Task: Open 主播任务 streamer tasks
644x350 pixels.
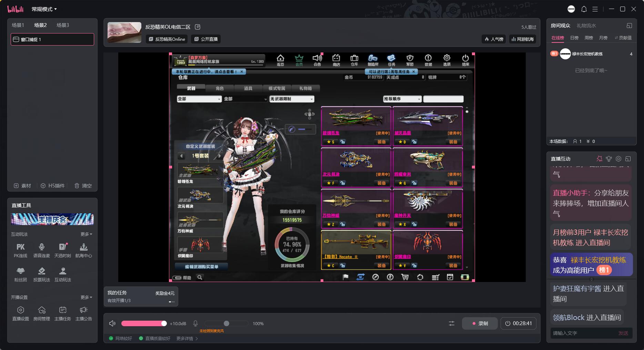Action: click(62, 313)
